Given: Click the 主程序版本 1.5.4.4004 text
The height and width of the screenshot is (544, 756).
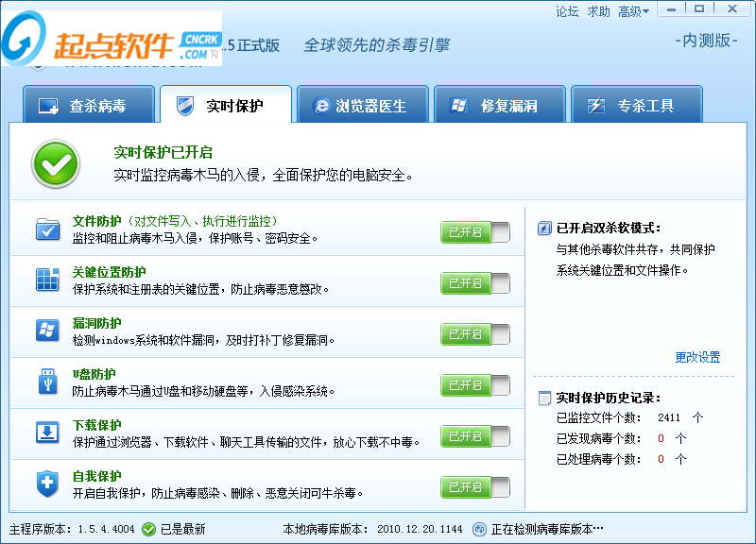Looking at the screenshot, I should 72,529.
